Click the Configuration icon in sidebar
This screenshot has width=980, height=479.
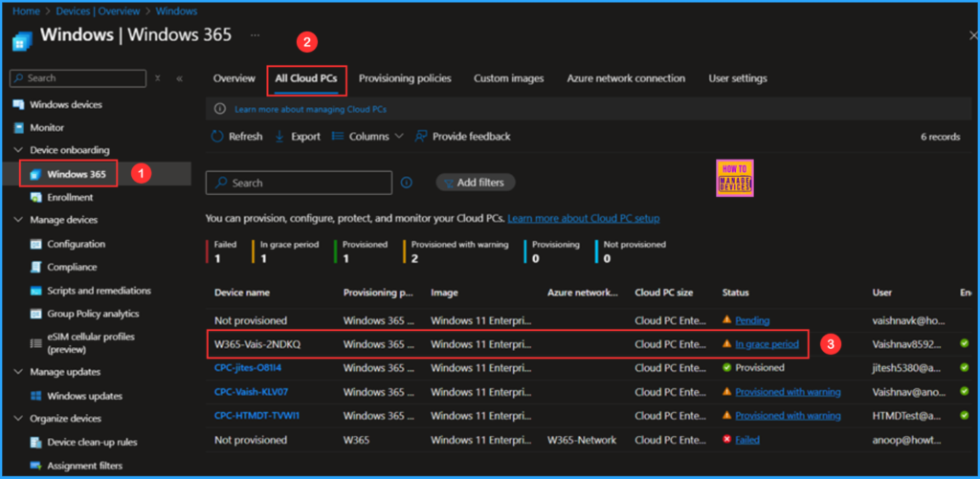point(35,244)
